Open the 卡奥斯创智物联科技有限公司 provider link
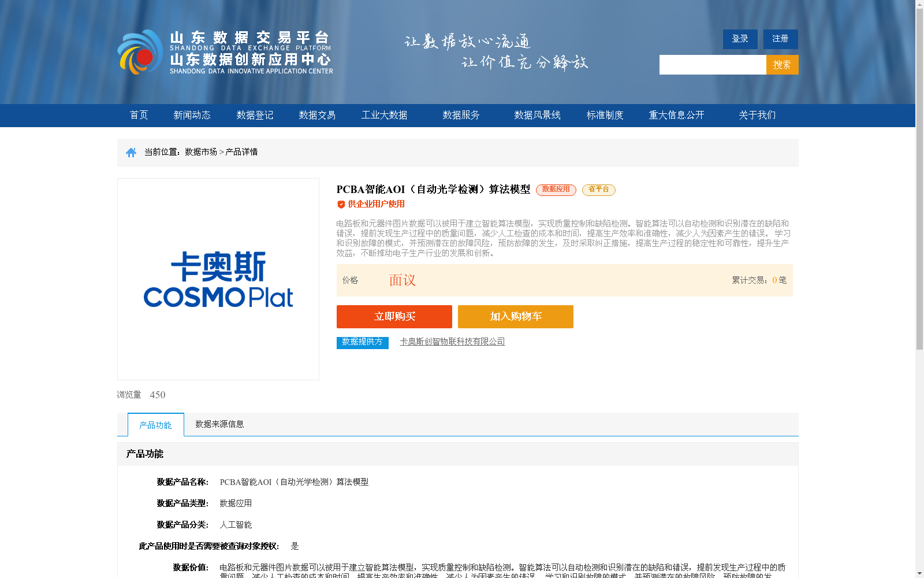This screenshot has width=924, height=578. coord(452,342)
